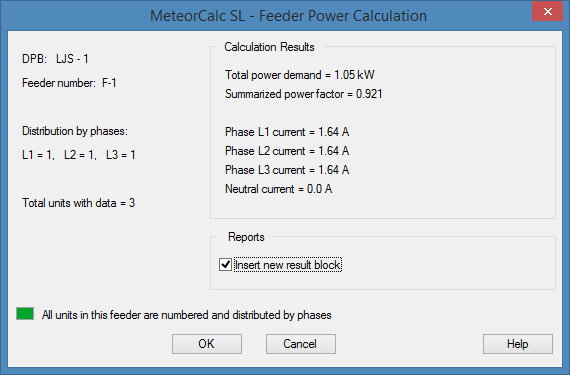The image size is (570, 375).
Task: Close the MeteorCalc SL dialog window
Action: coord(547,12)
